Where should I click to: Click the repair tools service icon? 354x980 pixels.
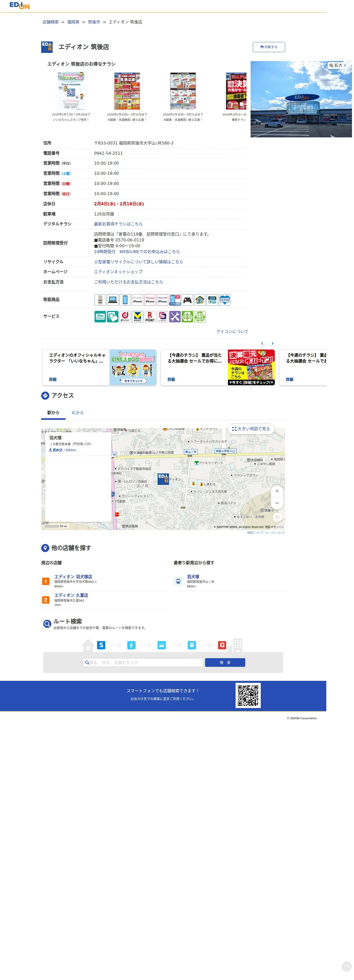tap(175, 317)
